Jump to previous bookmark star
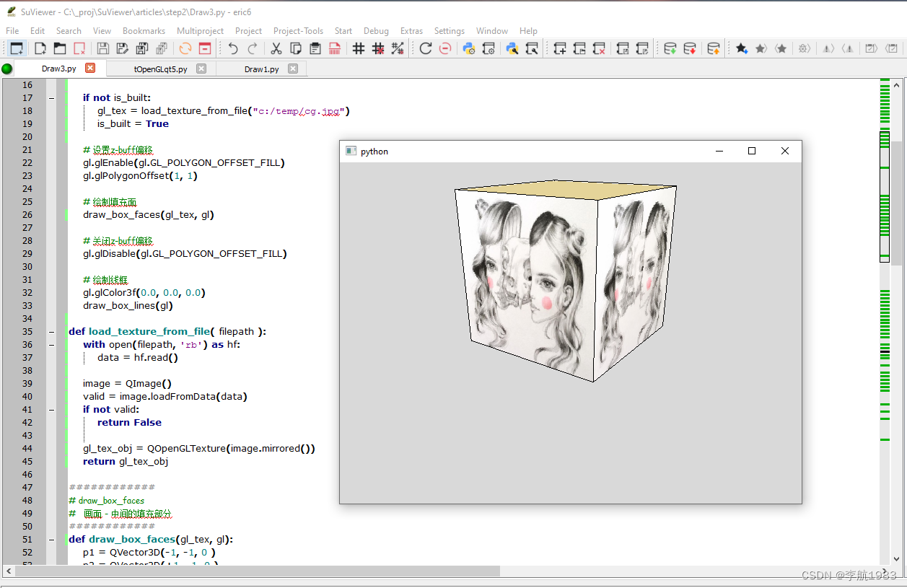This screenshot has width=907, height=588. coord(781,48)
